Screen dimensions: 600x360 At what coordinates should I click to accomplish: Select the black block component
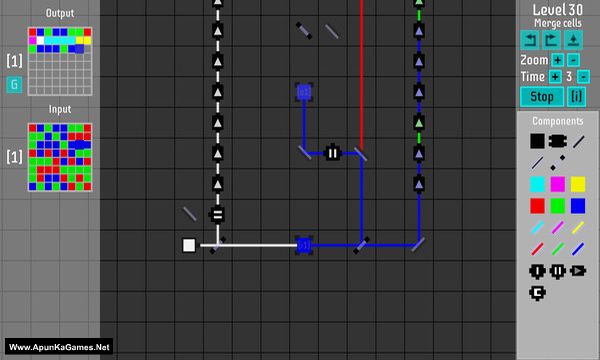[537, 141]
